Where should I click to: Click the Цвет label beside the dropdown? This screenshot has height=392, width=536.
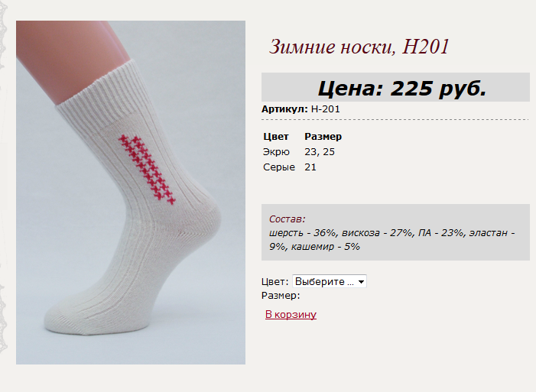click(x=275, y=282)
